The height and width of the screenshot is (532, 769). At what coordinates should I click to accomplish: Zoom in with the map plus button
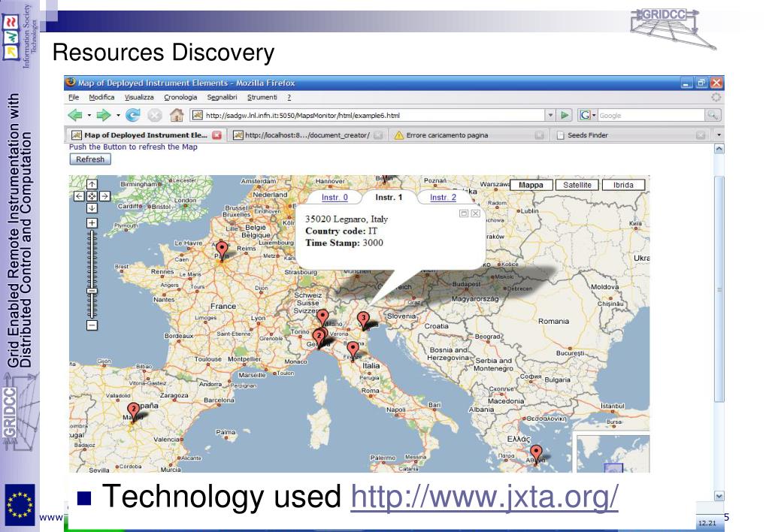(x=92, y=223)
